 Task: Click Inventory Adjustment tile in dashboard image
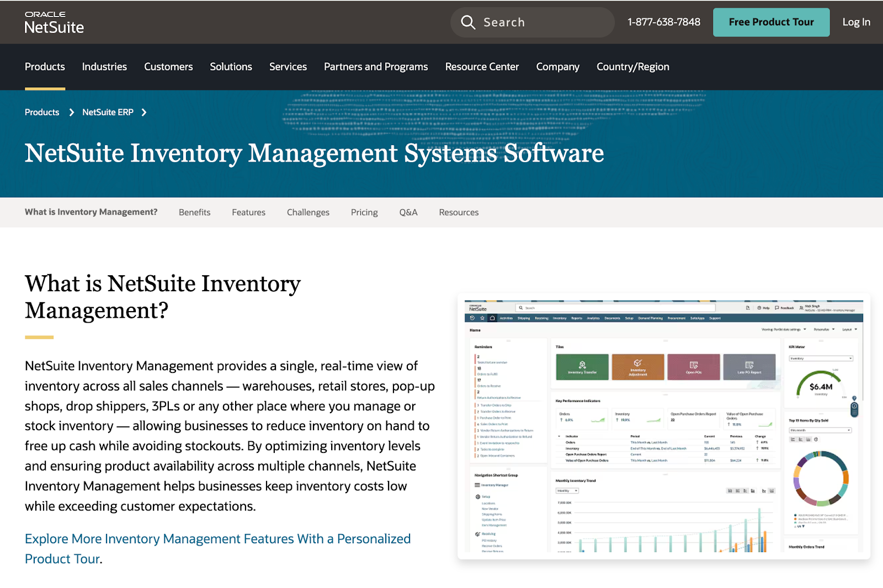[x=638, y=367]
